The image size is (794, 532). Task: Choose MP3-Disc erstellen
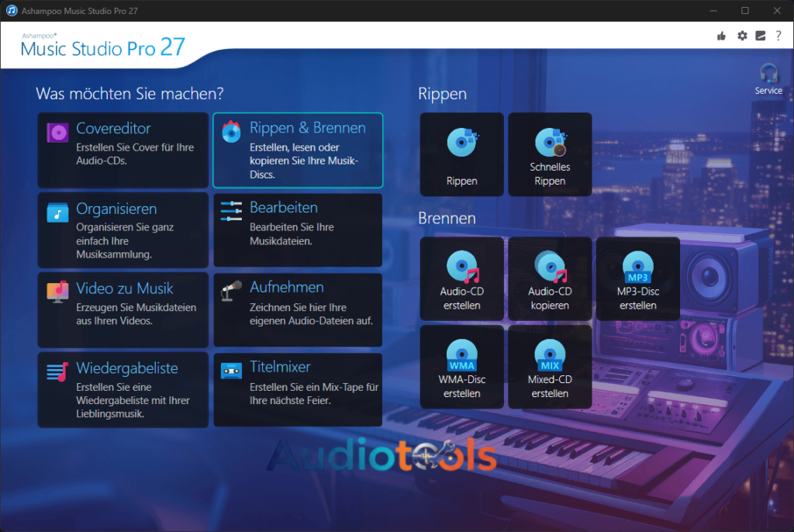point(638,278)
